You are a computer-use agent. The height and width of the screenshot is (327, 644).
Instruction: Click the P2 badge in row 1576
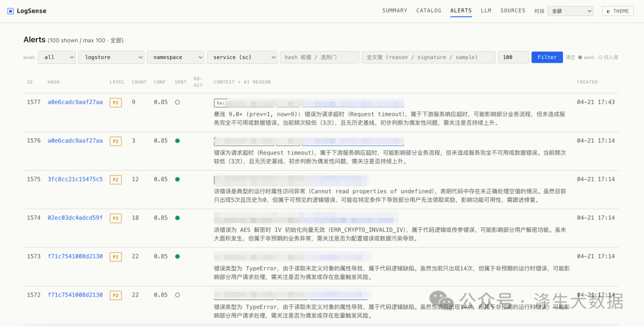pyautogui.click(x=116, y=141)
